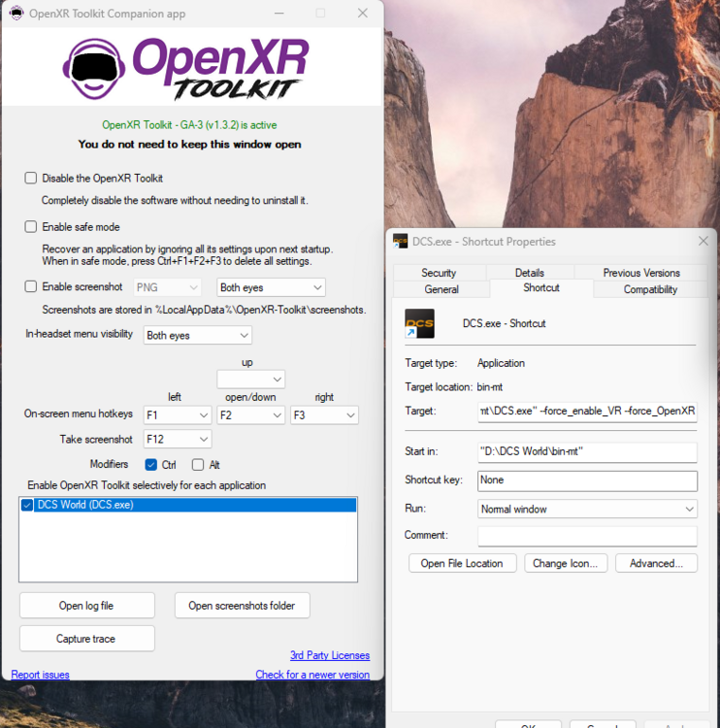Expand the up hotkey dropdown
Screen dimensions: 720x728
250,380
